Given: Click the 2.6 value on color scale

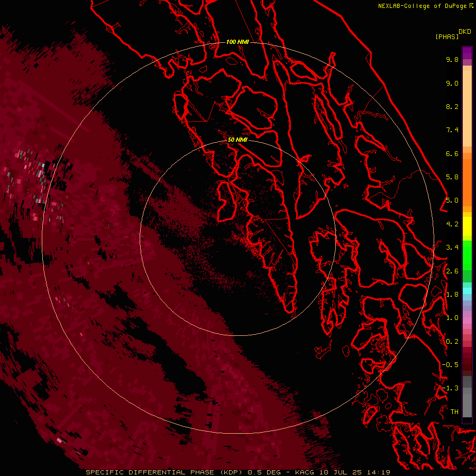Looking at the screenshot, I should 452,271.
